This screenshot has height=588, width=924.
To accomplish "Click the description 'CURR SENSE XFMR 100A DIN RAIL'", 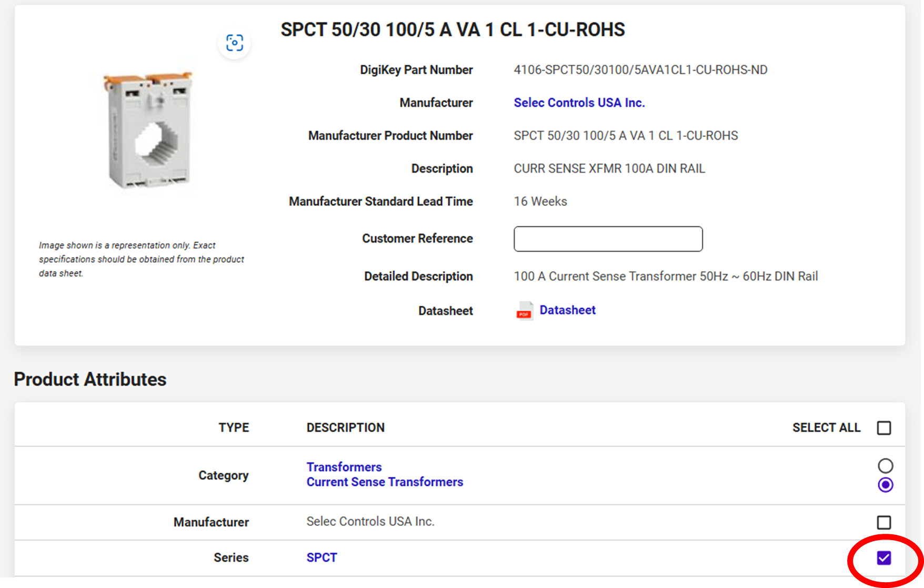I will click(x=609, y=168).
